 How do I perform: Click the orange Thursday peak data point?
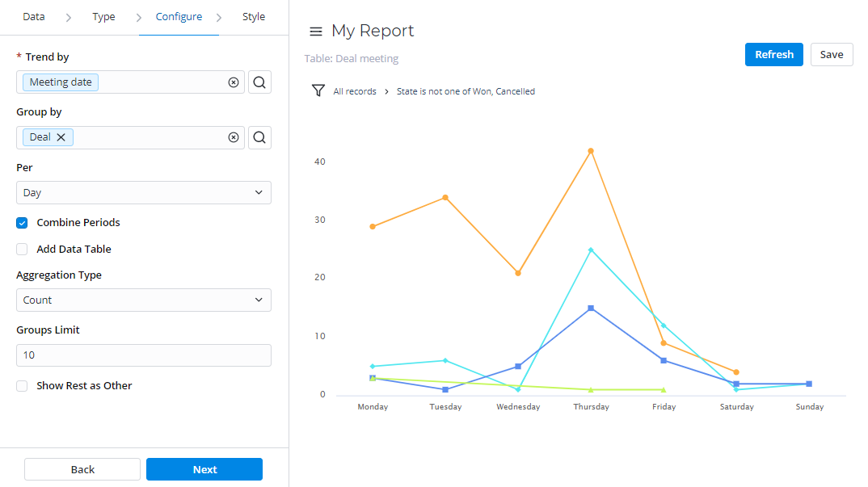click(591, 151)
